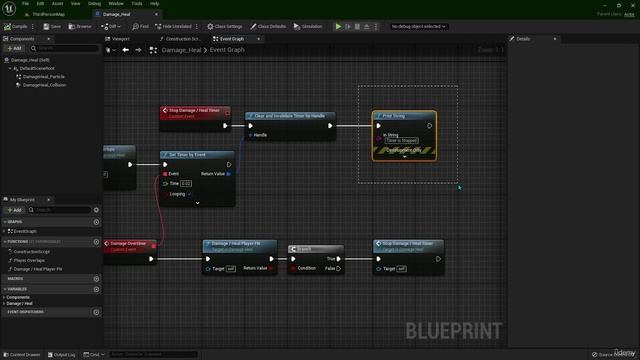The height and width of the screenshot is (360, 640).
Task: Click Damage_Heal in graph breadcrumb
Action: [181, 50]
